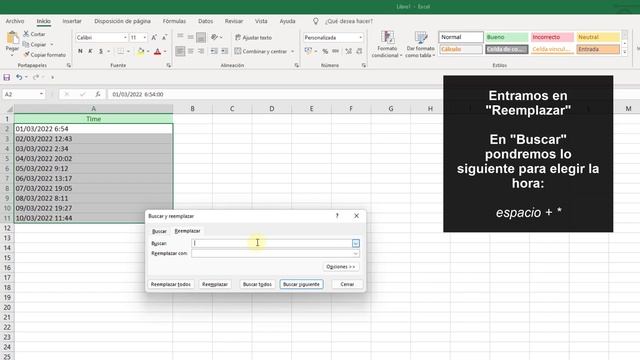Viewport: 640px width, 360px height.
Task: Apply Bueno cell style
Action: pyautogui.click(x=507, y=37)
